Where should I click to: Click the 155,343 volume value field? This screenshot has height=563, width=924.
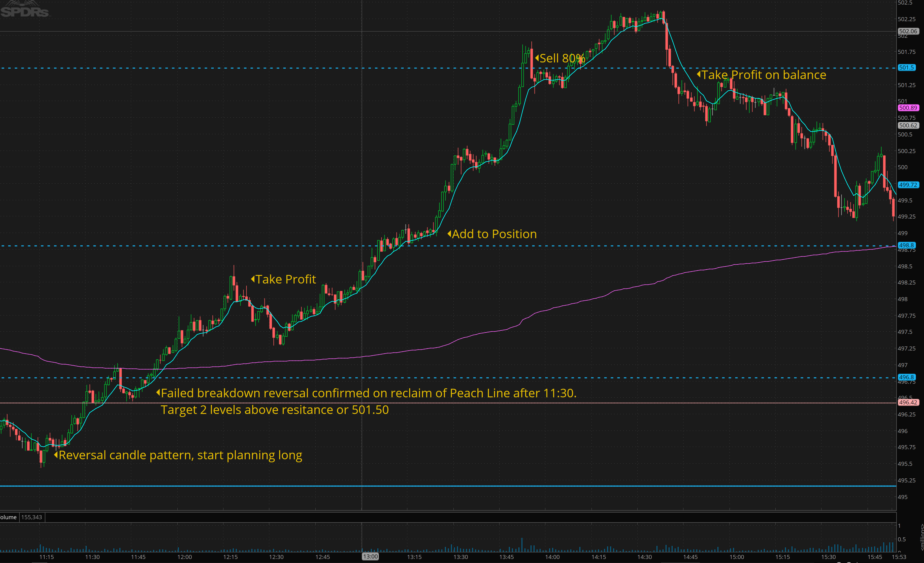click(31, 517)
